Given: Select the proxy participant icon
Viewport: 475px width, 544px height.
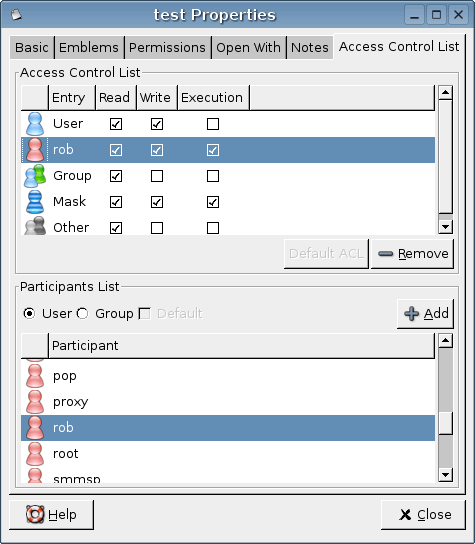Looking at the screenshot, I should coord(35,402).
